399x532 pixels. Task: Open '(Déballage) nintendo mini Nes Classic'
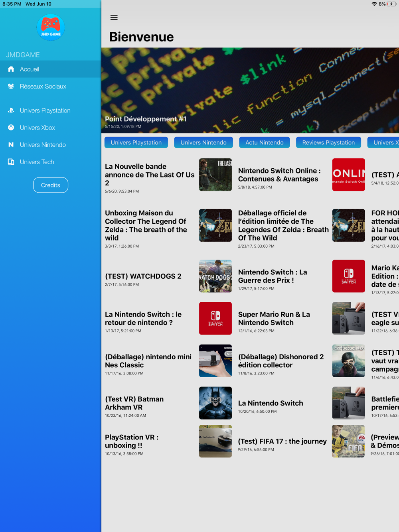coord(148,361)
